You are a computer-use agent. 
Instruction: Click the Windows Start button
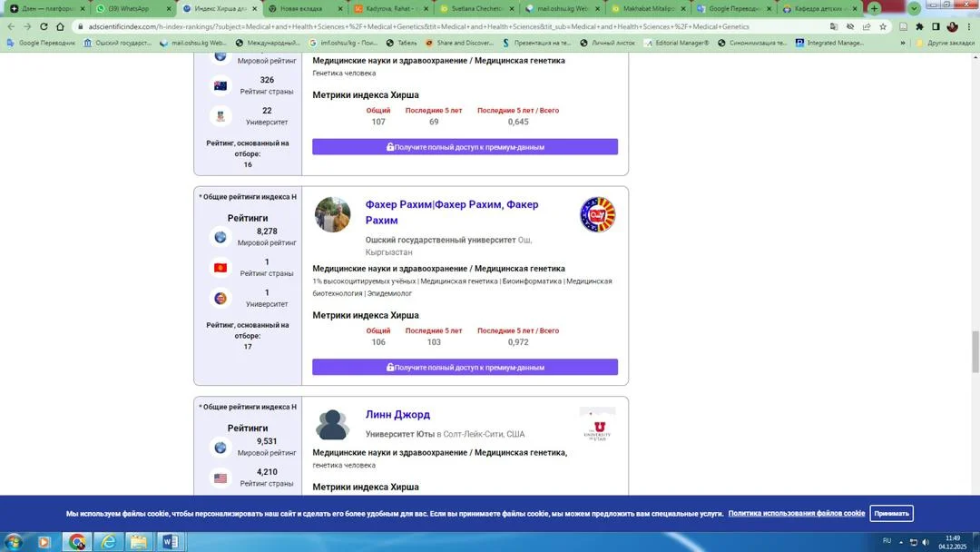click(x=13, y=542)
